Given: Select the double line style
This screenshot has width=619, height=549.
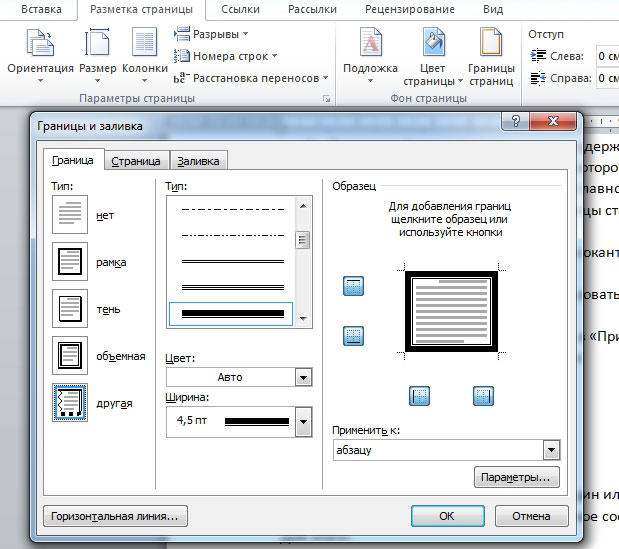Looking at the screenshot, I should (x=233, y=261).
